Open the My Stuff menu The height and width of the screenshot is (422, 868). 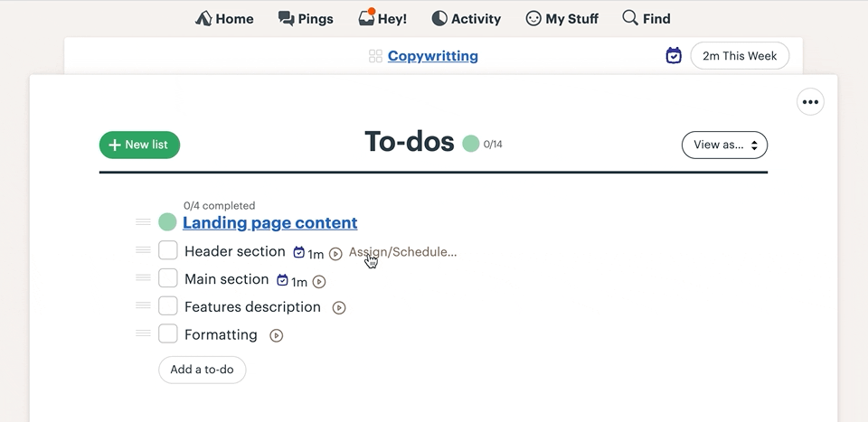pyautogui.click(x=561, y=19)
